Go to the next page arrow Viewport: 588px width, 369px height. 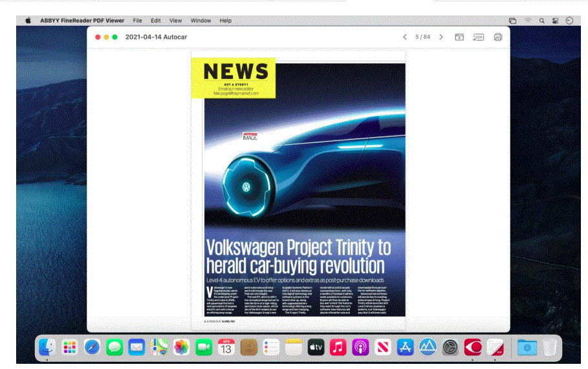(441, 37)
